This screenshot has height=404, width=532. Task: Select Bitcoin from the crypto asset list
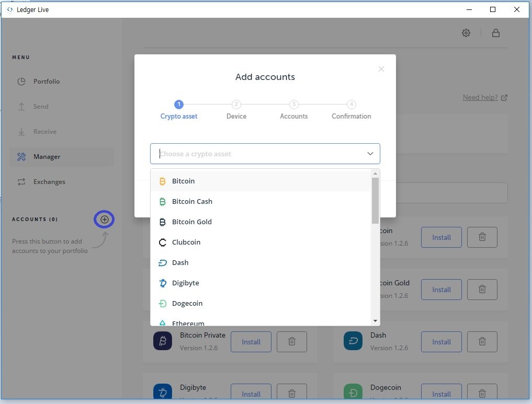pos(260,181)
